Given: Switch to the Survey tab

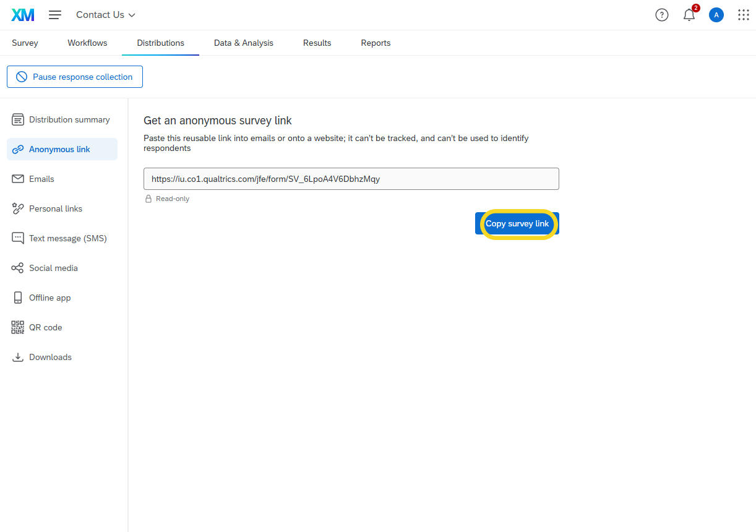Looking at the screenshot, I should [x=25, y=43].
